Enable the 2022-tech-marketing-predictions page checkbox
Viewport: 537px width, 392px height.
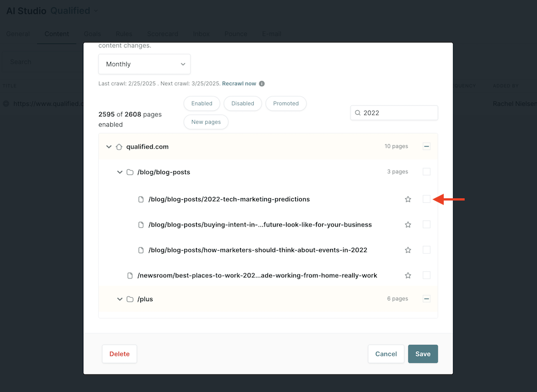tap(426, 199)
